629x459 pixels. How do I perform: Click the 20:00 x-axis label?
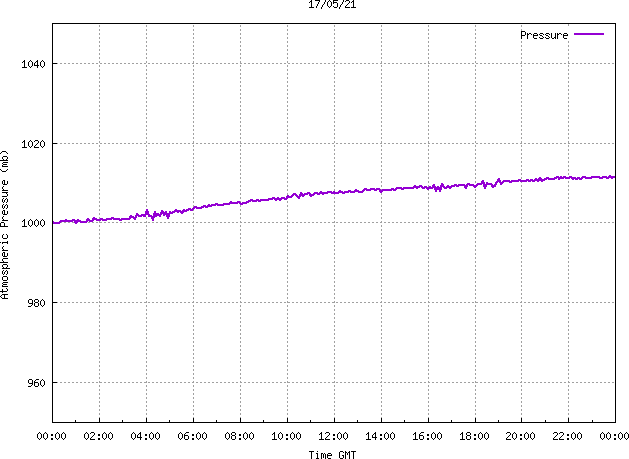click(520, 436)
